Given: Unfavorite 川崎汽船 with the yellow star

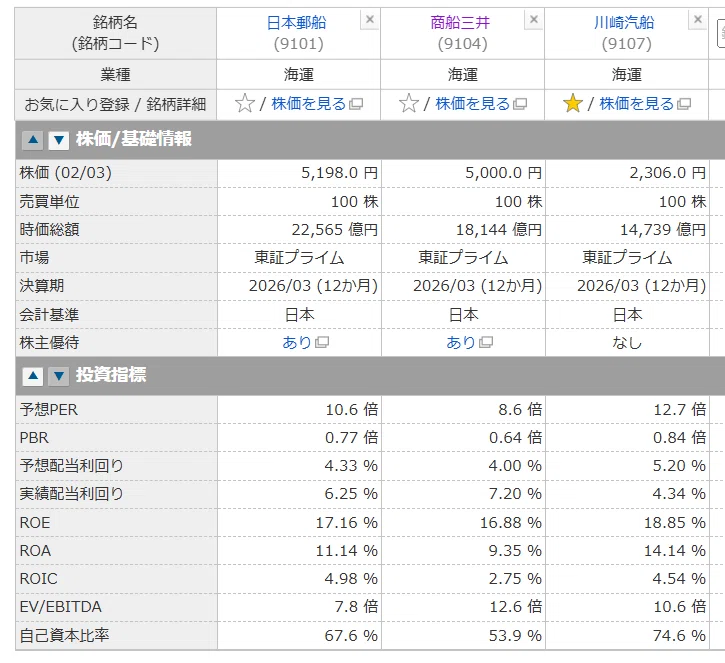Looking at the screenshot, I should pyautogui.click(x=573, y=104).
